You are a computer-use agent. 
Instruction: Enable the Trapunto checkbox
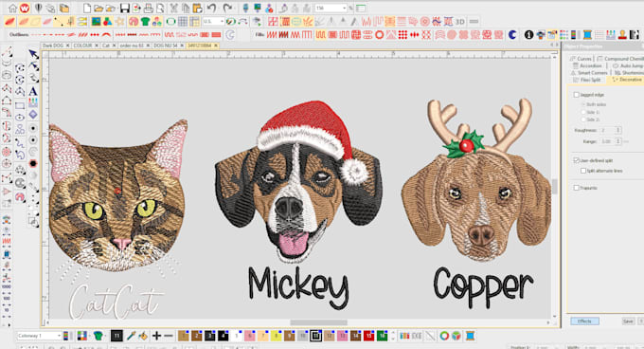pyautogui.click(x=576, y=188)
